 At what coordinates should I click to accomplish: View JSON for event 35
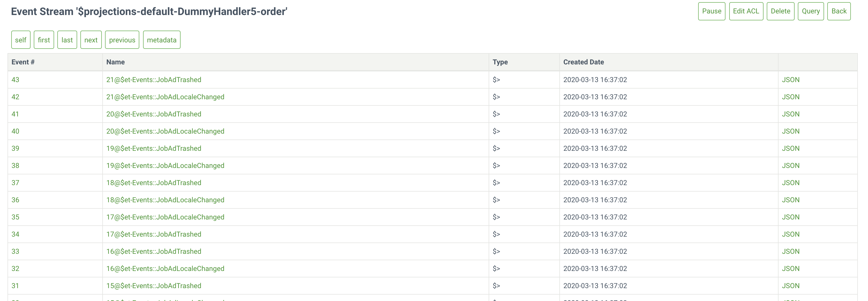[x=790, y=217]
